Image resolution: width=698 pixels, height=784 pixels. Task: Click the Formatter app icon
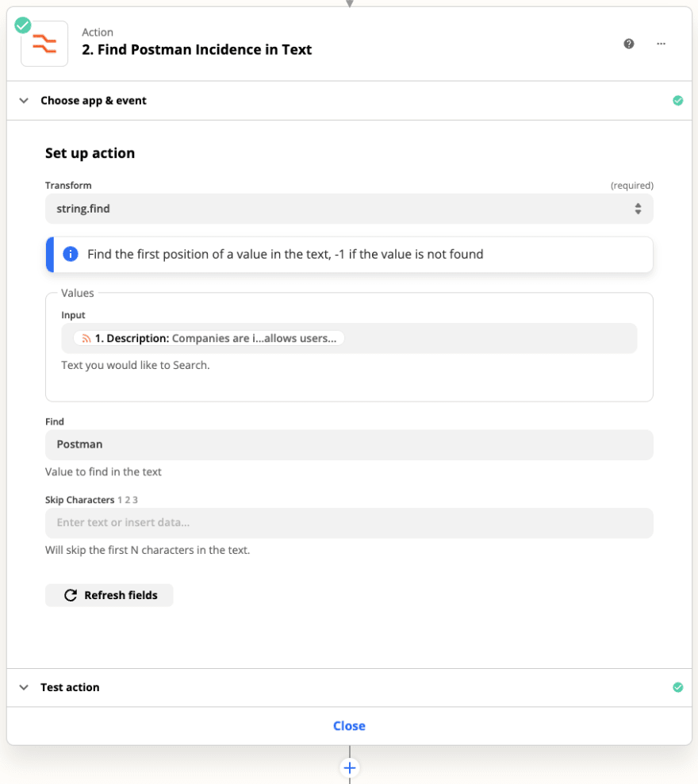tap(44, 44)
